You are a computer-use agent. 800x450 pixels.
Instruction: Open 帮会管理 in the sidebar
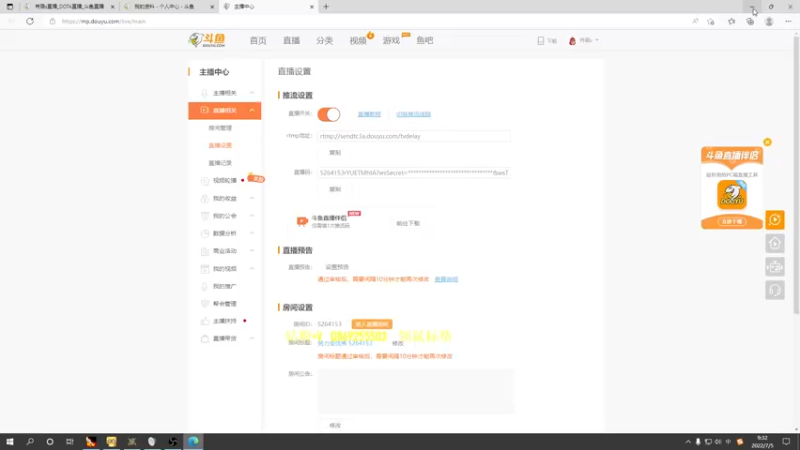pyautogui.click(x=224, y=304)
